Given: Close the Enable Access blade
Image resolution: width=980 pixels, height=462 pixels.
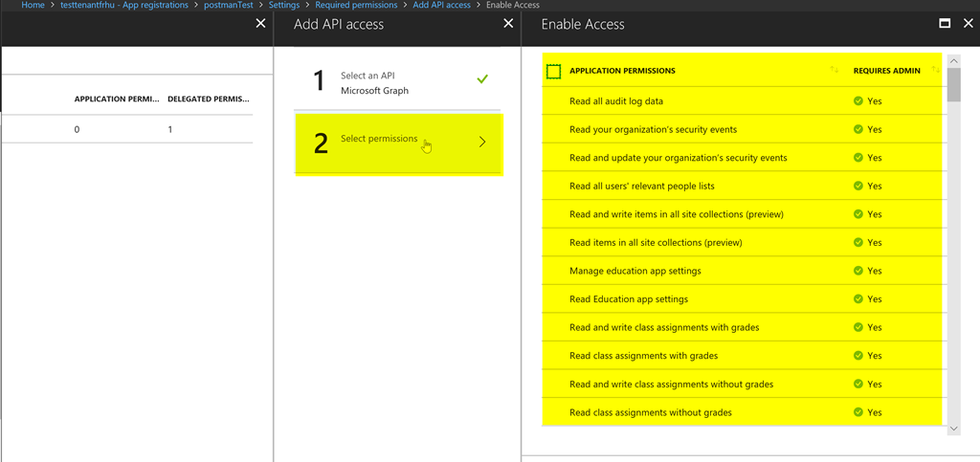Looking at the screenshot, I should [969, 24].
